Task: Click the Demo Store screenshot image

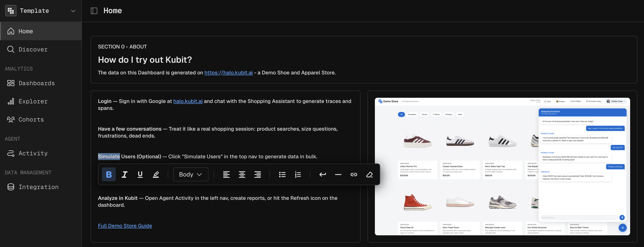Action: (502, 166)
